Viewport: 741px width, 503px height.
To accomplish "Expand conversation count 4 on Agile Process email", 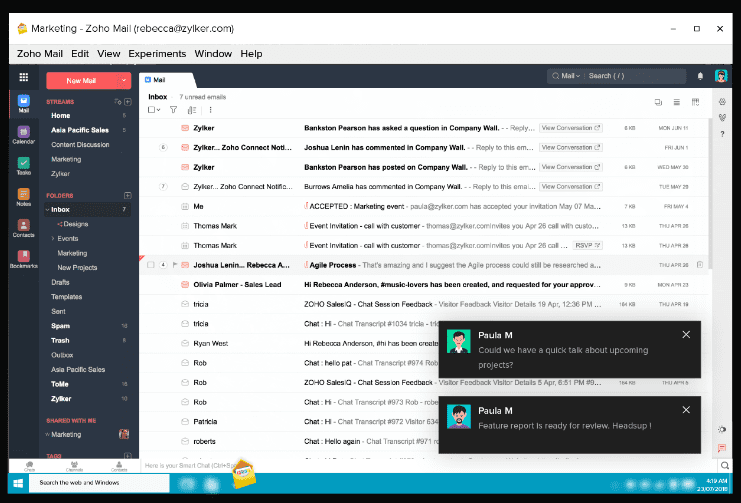I will pyautogui.click(x=163, y=265).
